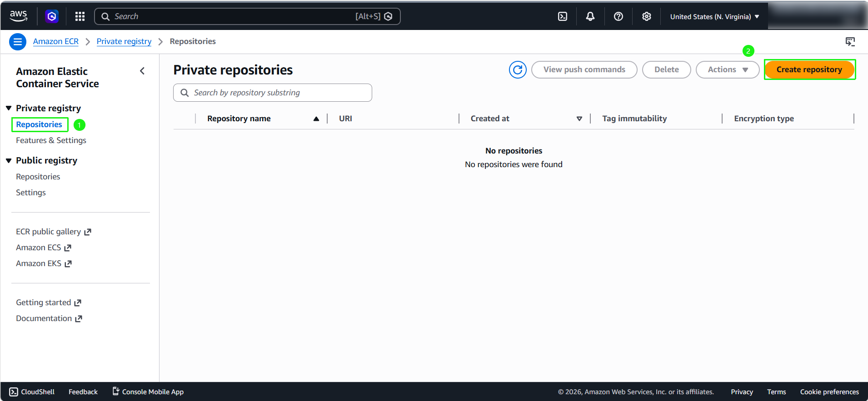Select Repositories under Public registry
Screen dimensions: 868x401
[38, 177]
